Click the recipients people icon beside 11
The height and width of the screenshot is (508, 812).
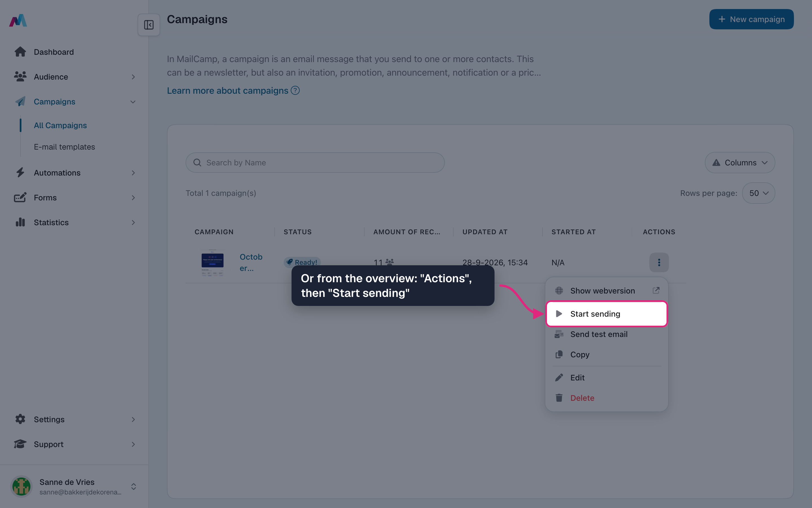389,262
